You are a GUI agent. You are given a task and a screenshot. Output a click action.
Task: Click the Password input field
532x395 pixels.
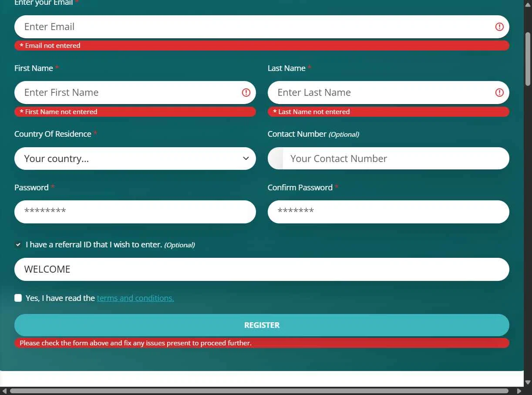pyautogui.click(x=135, y=212)
